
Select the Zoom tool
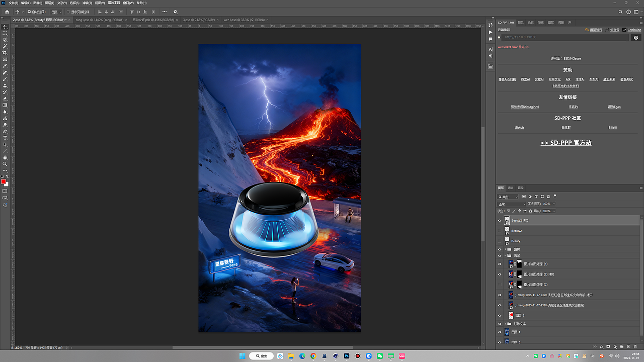[5, 164]
